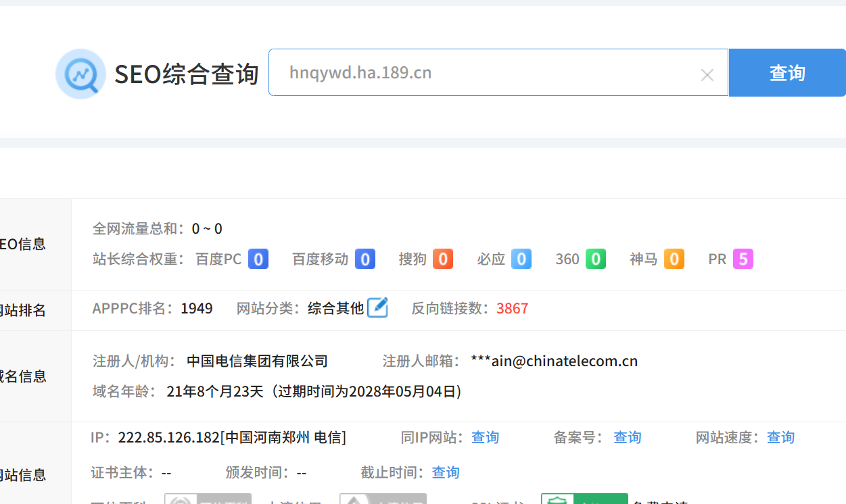The image size is (846, 504).
Task: Clear the domain search field with X
Action: point(707,75)
